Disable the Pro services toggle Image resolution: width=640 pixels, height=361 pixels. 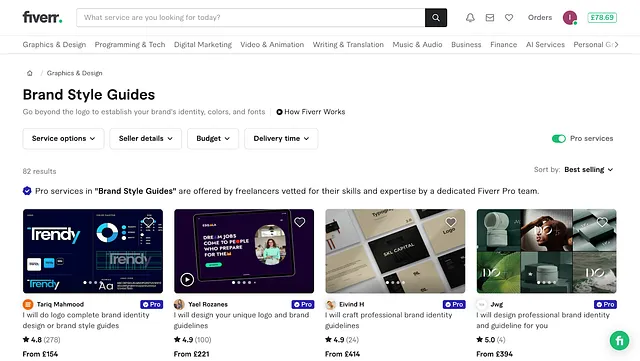(x=558, y=139)
